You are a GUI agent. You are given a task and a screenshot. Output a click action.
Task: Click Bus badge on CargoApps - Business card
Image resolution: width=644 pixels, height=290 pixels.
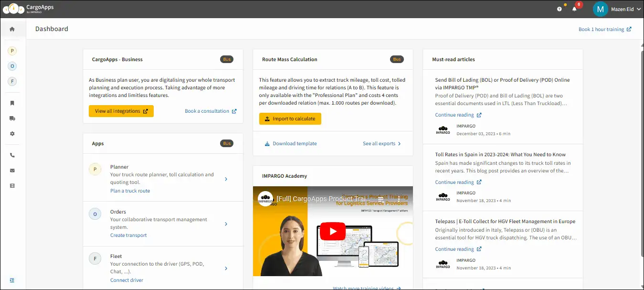(227, 59)
